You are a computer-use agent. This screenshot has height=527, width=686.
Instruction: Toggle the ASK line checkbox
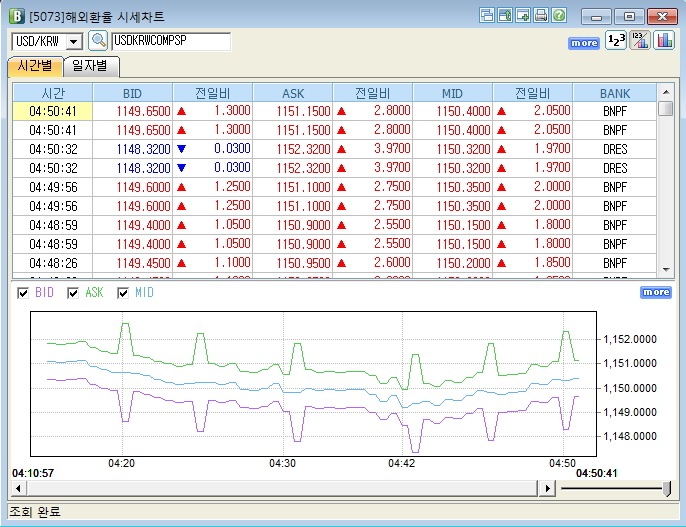coord(73,293)
